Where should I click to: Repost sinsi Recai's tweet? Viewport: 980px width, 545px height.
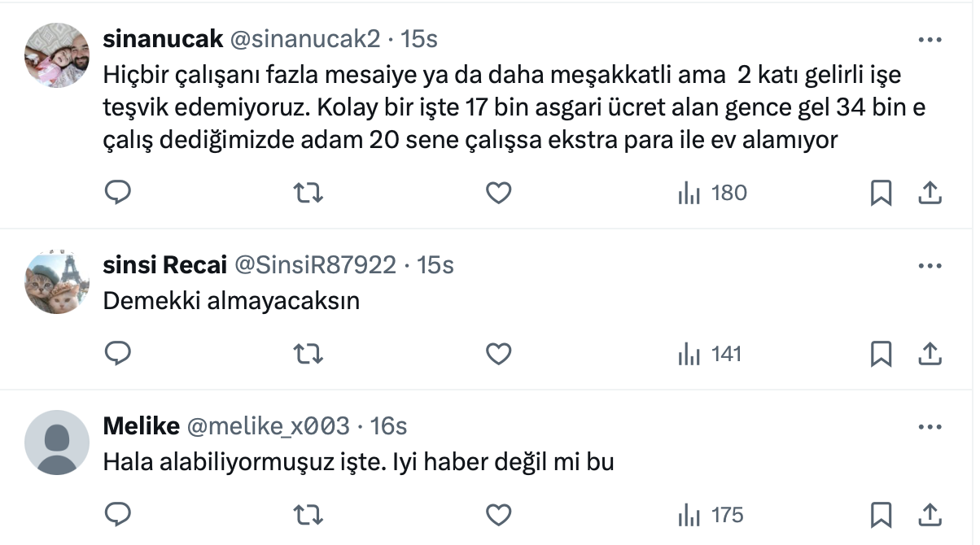(308, 354)
